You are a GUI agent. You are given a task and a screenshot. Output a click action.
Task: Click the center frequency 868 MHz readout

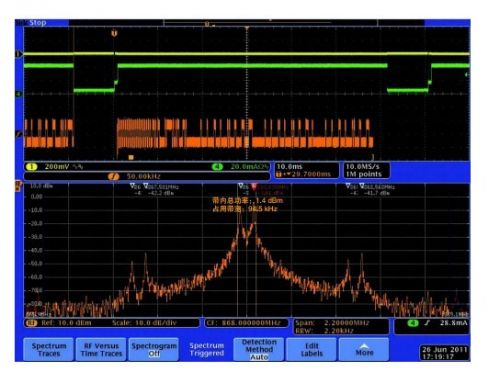coord(246,323)
